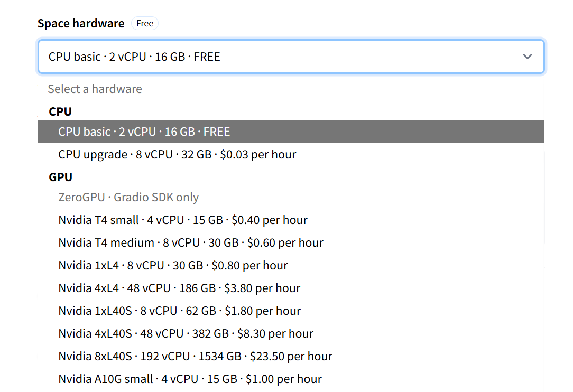Click the 'Select a hardware' placeholder entry
Image resolution: width=573 pixels, height=392 pixels.
[x=95, y=89]
